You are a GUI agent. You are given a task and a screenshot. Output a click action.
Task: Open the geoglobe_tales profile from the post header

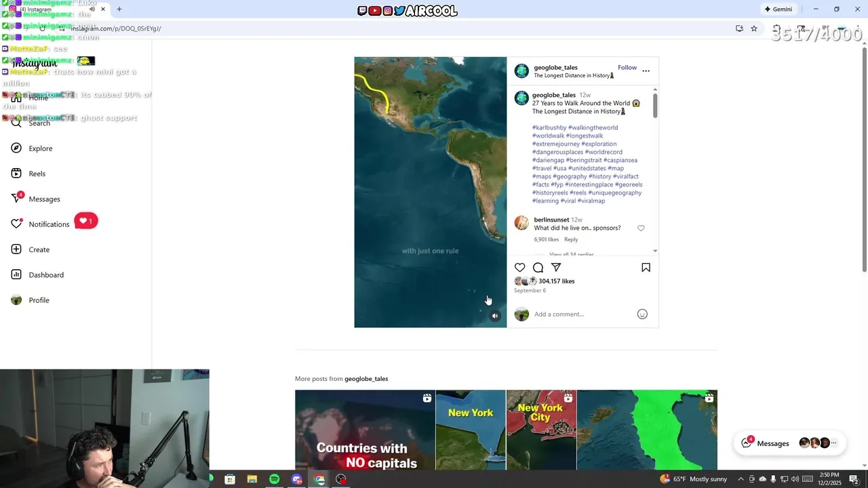pyautogui.click(x=555, y=68)
